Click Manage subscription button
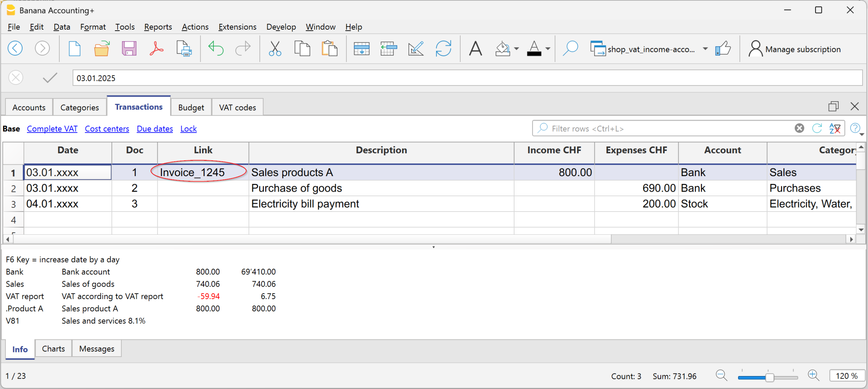The width and height of the screenshot is (868, 389). [x=794, y=49]
